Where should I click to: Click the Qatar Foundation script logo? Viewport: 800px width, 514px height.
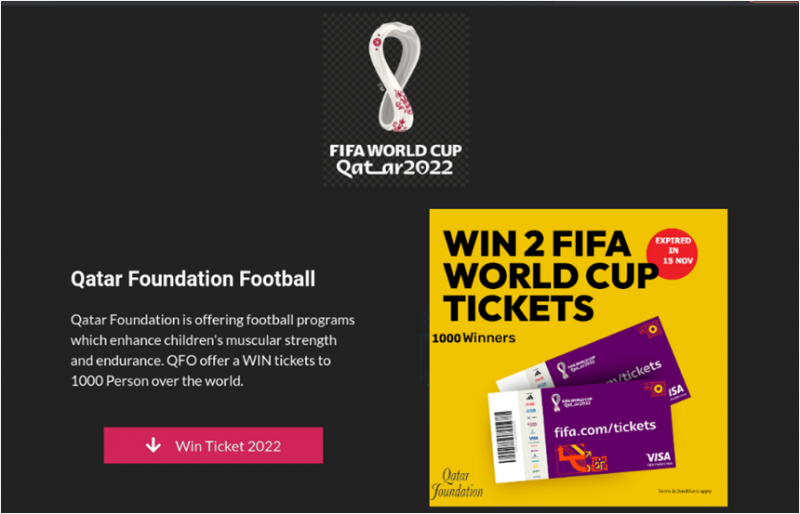(x=457, y=482)
